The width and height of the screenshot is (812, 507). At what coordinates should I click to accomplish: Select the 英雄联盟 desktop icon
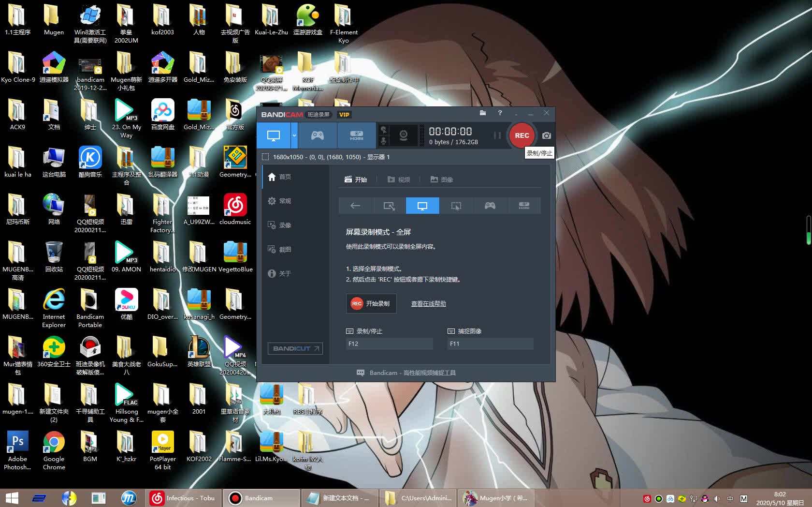199,352
